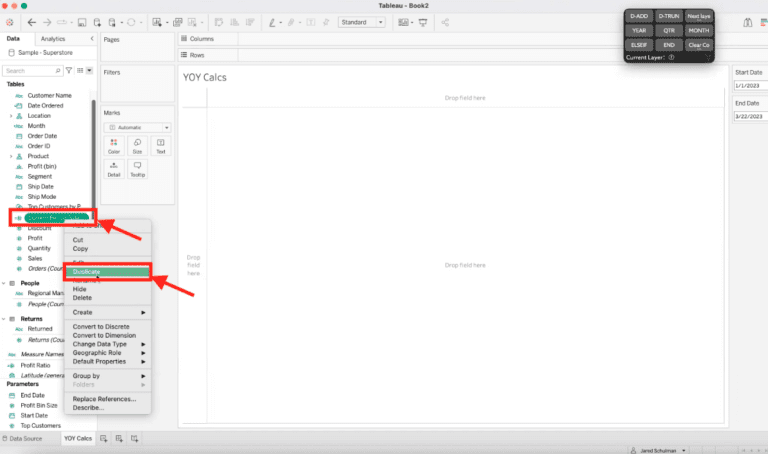Click the Share workbook toolbar icon
The image size is (768, 454).
tap(445, 23)
